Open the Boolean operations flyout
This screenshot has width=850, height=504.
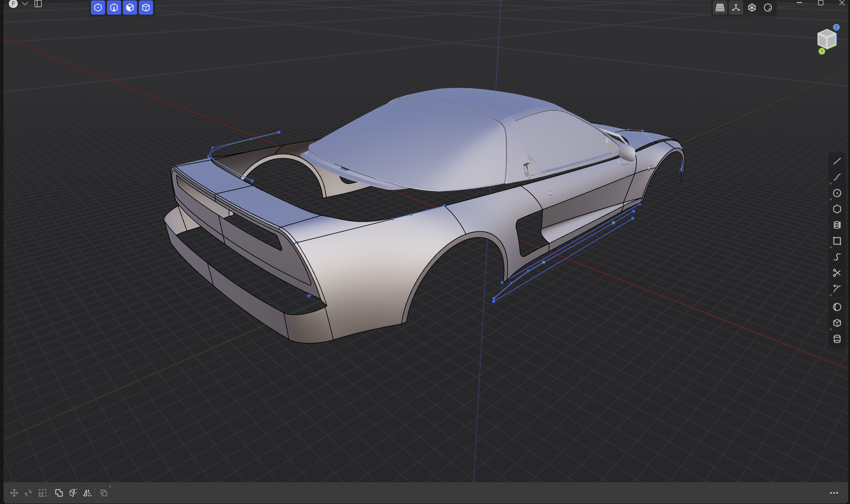click(104, 493)
